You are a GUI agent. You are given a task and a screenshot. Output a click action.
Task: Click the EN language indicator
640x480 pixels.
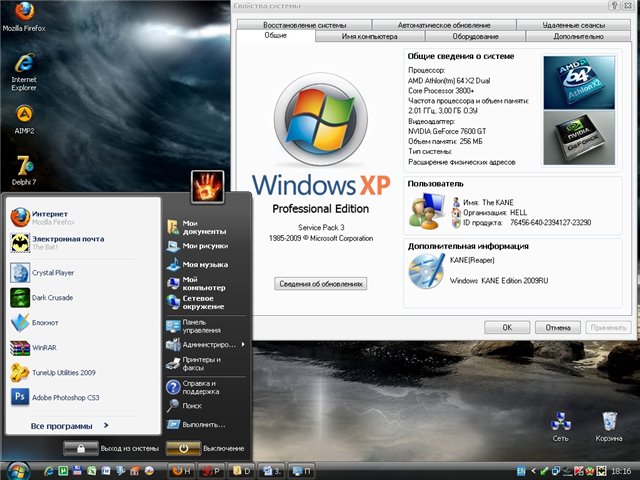point(521,471)
